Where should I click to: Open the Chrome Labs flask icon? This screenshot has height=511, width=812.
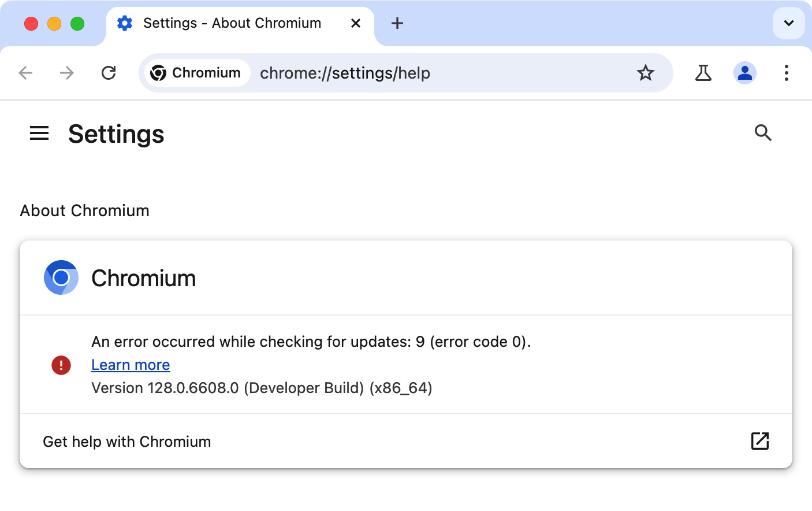703,73
